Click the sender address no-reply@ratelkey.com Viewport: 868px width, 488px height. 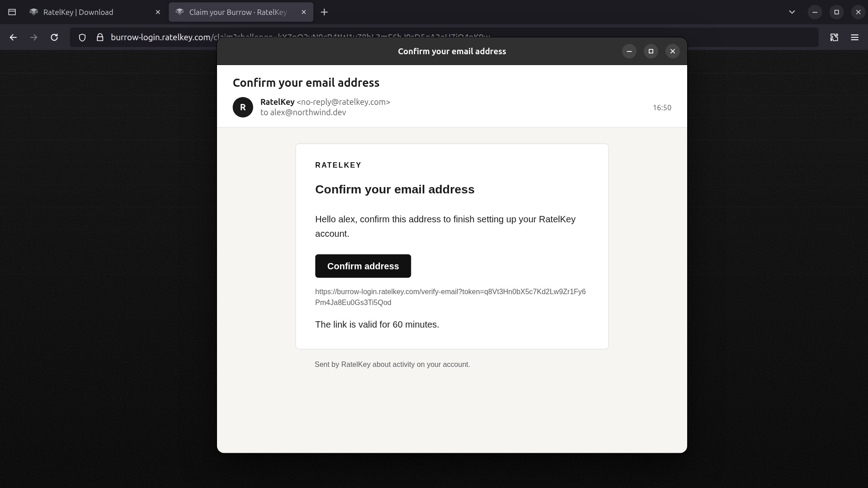click(343, 102)
